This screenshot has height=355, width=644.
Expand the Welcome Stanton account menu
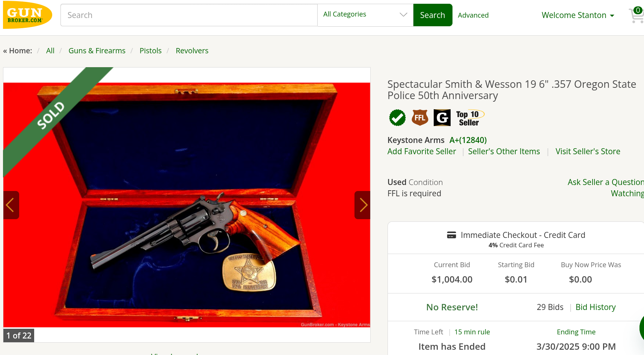pyautogui.click(x=578, y=15)
